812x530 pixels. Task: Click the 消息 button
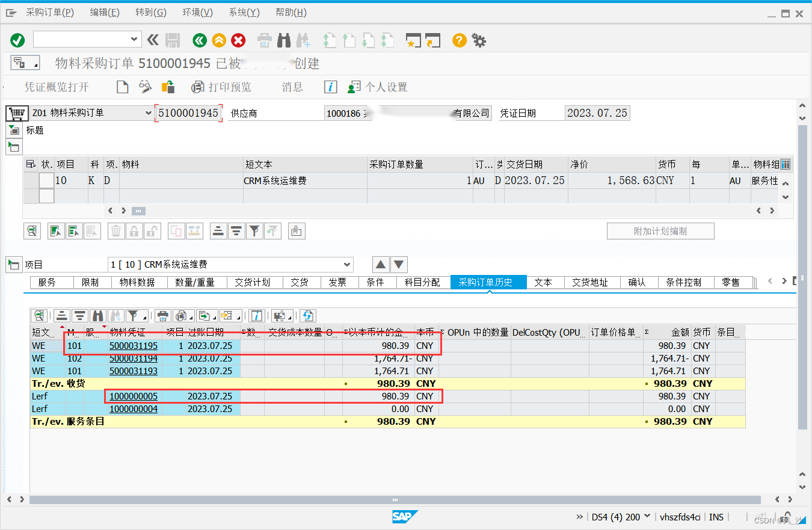(x=292, y=87)
